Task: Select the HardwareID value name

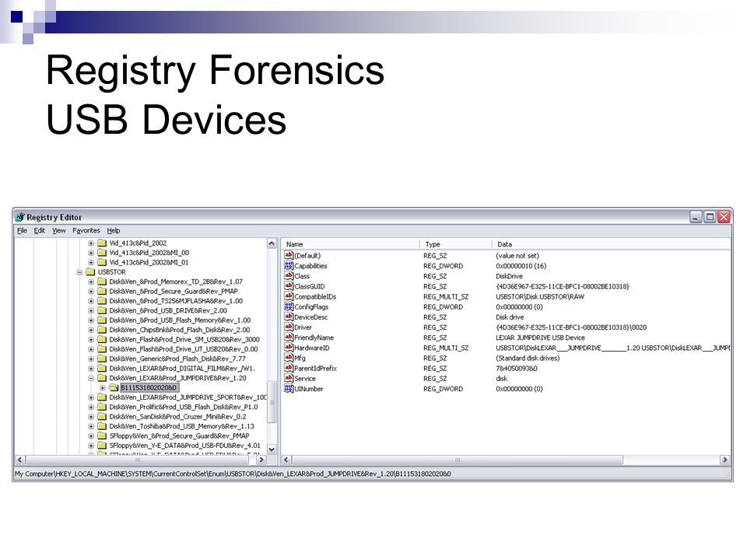Action: pyautogui.click(x=312, y=348)
